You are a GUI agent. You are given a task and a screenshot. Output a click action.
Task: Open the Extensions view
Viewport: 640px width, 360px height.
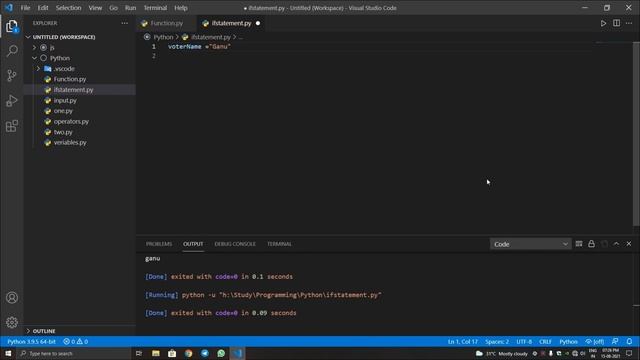tap(12, 126)
